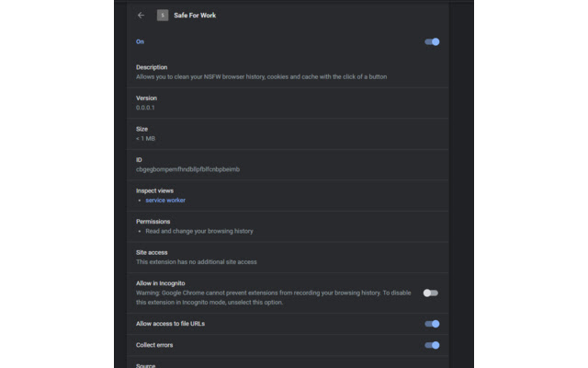Click the Safe For Work title
Image resolution: width=588 pixels, height=368 pixels.
point(195,15)
